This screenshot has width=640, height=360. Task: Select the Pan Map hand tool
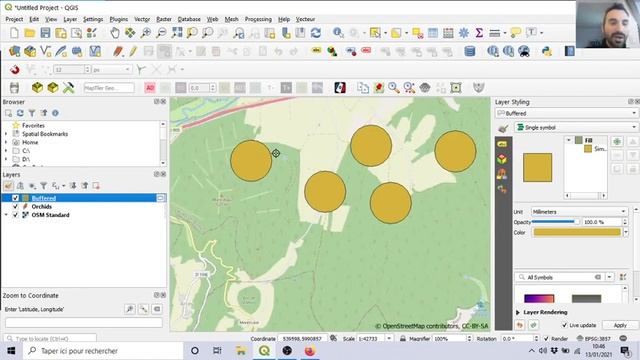click(115, 33)
